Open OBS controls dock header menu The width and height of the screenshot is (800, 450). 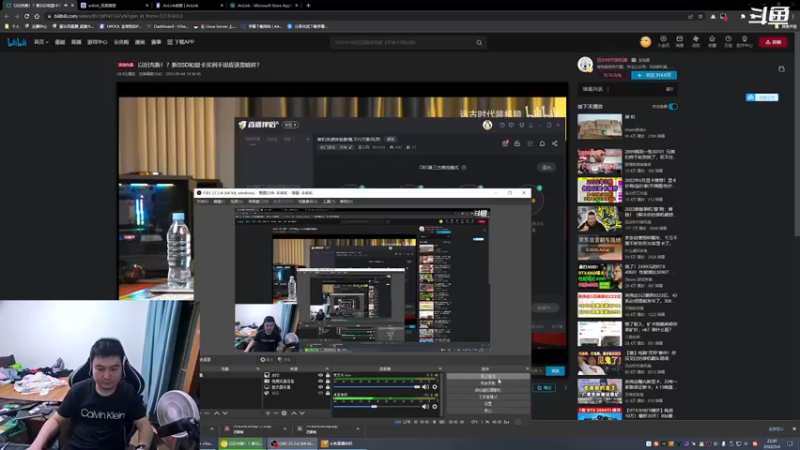[527, 369]
